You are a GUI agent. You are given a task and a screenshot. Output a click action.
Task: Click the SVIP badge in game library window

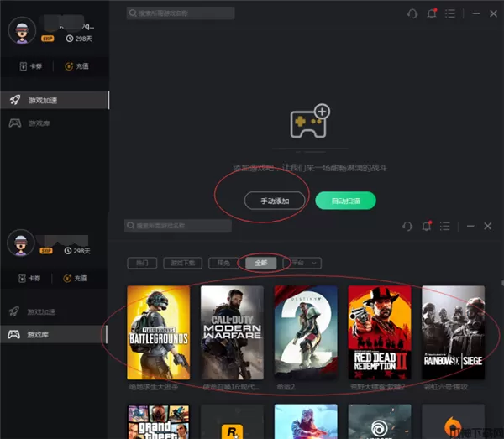click(46, 251)
